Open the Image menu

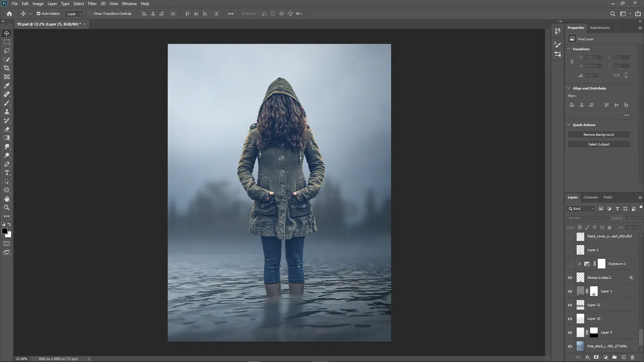(x=38, y=4)
